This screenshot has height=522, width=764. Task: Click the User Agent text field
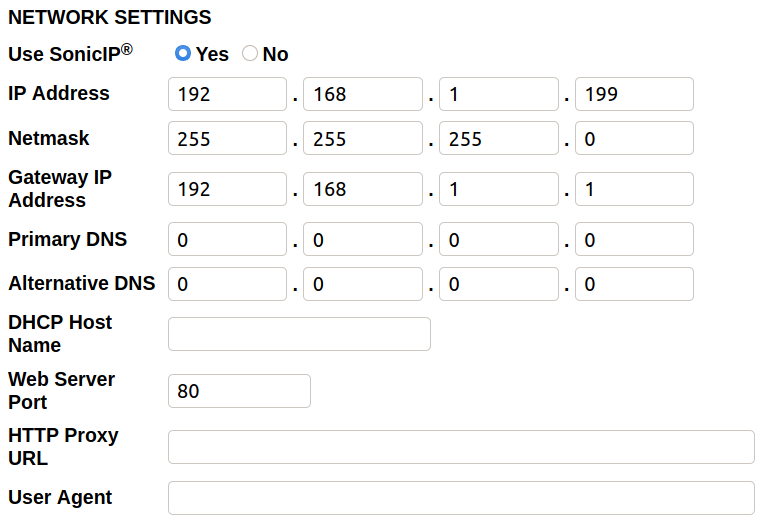coord(461,497)
